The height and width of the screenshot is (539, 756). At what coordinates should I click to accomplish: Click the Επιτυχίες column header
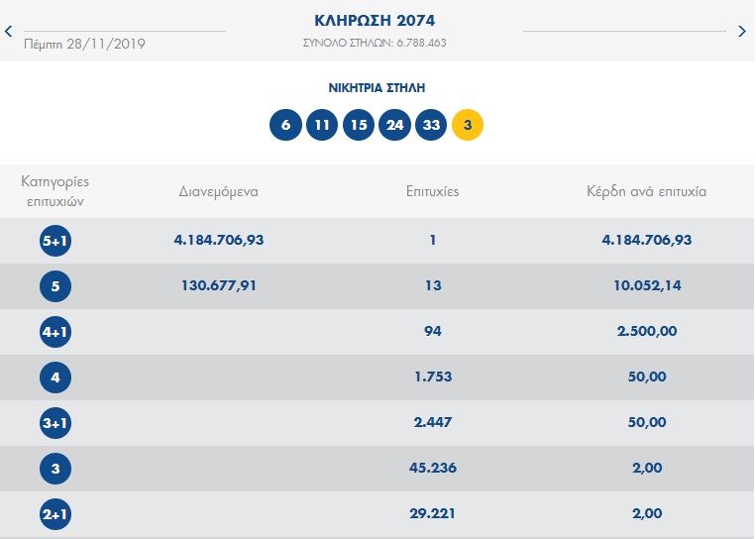click(432, 191)
